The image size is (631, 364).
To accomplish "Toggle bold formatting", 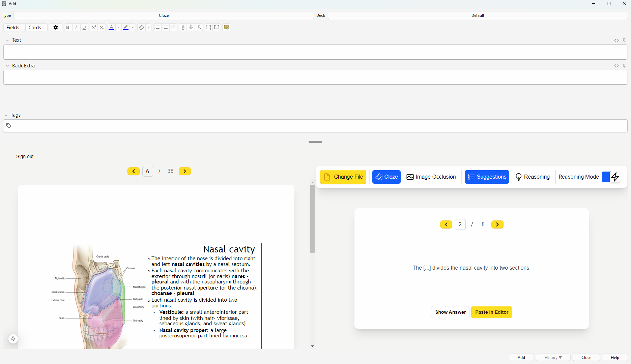I will [68, 28].
